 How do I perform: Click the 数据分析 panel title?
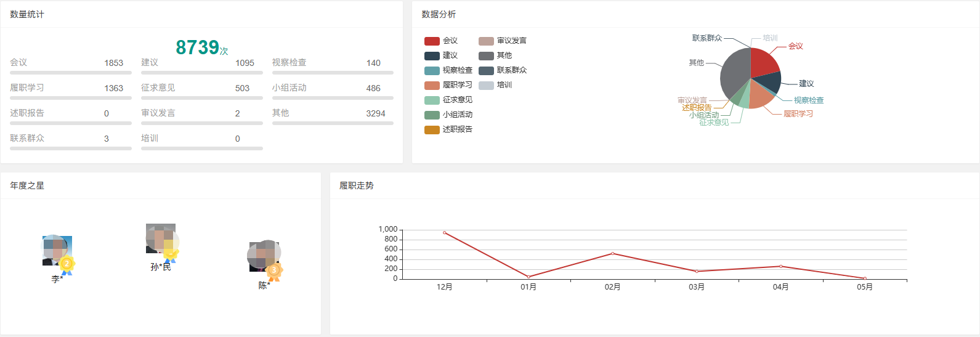(439, 14)
